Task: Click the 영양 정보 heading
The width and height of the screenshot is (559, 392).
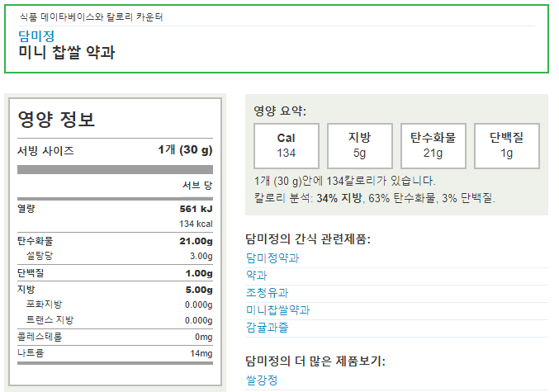Action: click(x=56, y=119)
